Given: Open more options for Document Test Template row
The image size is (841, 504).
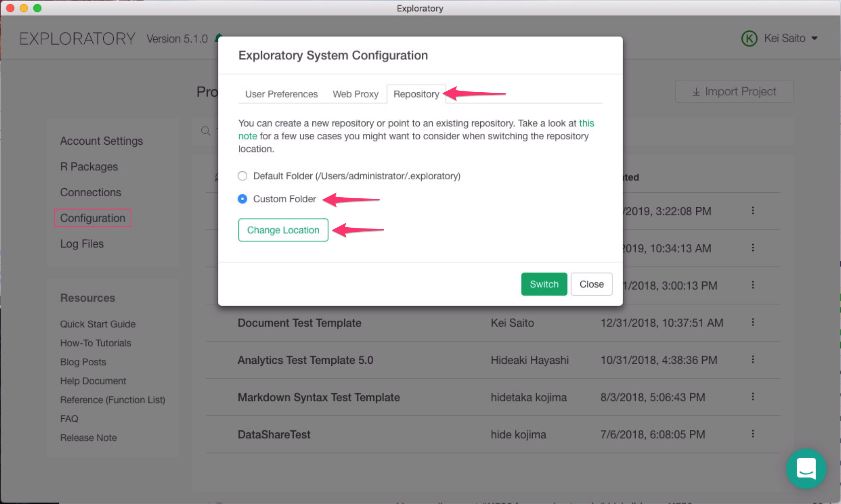Looking at the screenshot, I should tap(753, 322).
